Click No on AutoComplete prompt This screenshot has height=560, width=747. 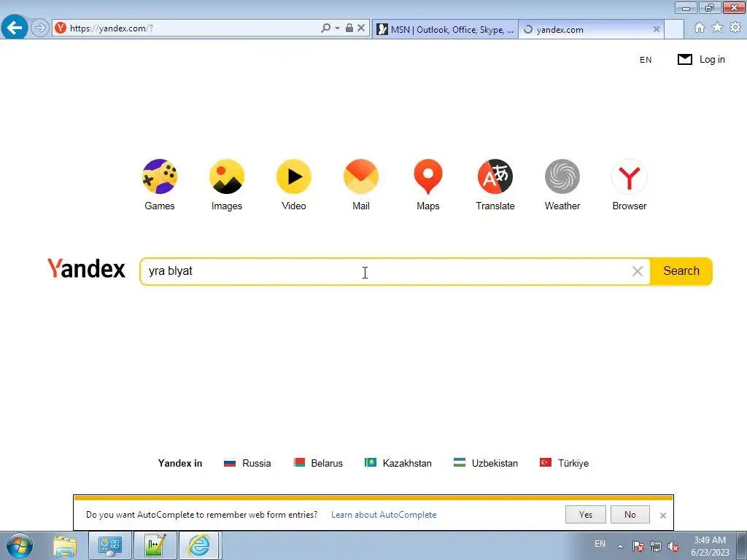(x=630, y=515)
